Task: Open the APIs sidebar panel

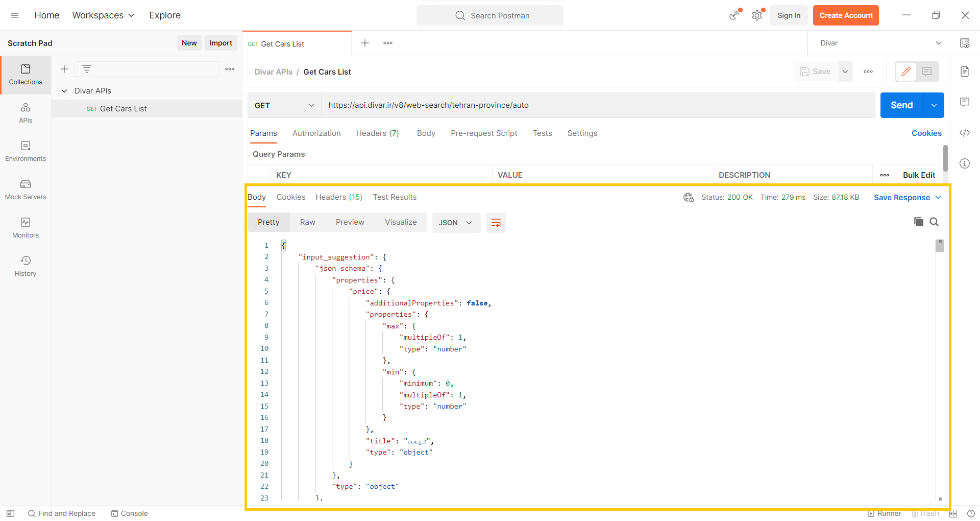Action: pos(26,113)
